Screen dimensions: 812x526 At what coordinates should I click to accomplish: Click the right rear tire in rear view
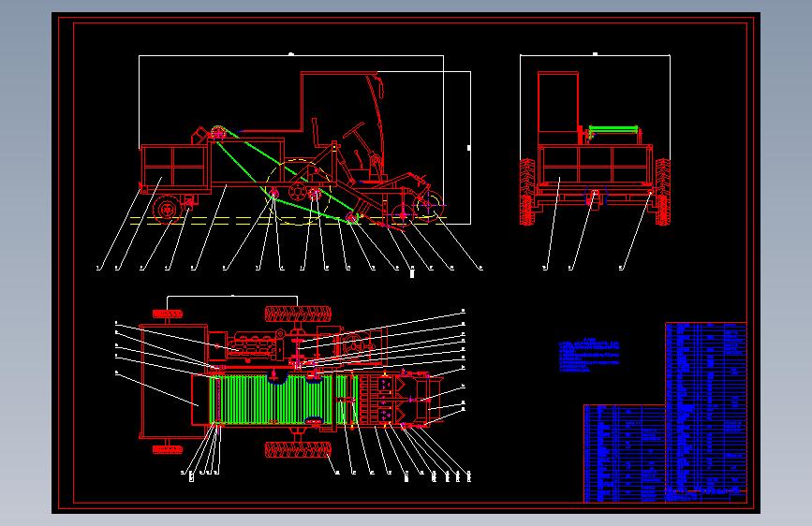662,192
